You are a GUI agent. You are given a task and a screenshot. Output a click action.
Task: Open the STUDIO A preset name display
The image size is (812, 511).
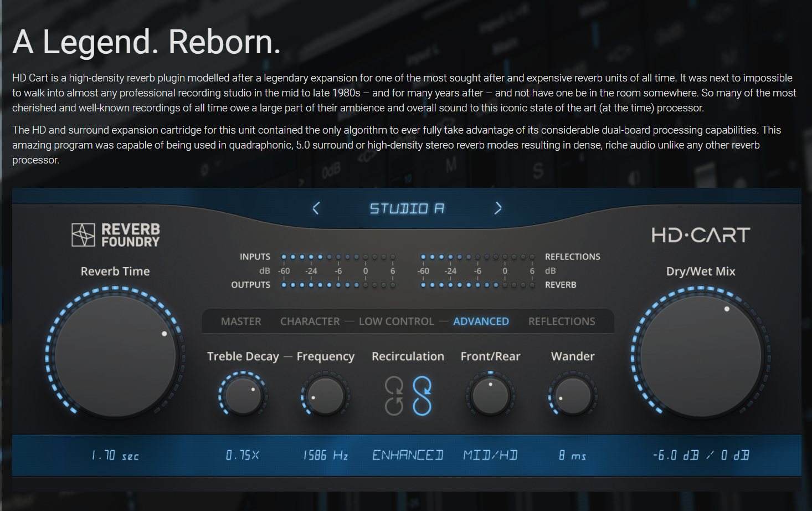[407, 208]
